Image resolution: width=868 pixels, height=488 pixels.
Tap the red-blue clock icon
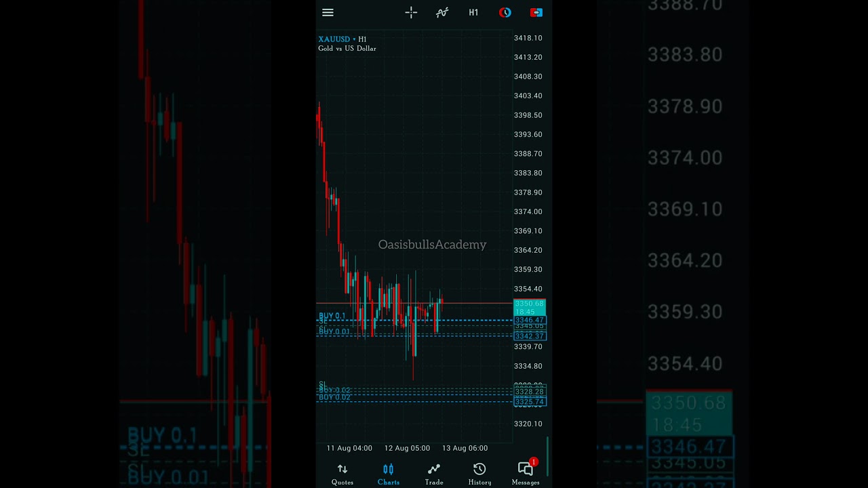pyautogui.click(x=505, y=12)
